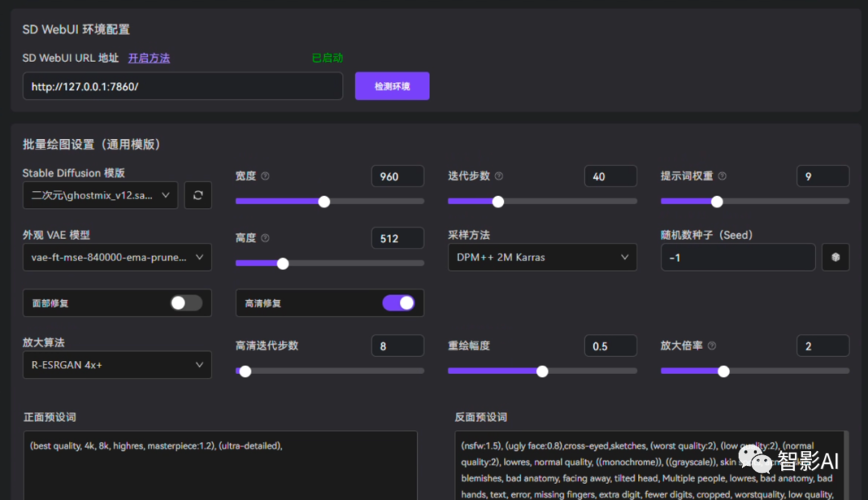Click the 迭代步数 value field showing 40
Image resolution: width=868 pixels, height=500 pixels.
coord(610,176)
